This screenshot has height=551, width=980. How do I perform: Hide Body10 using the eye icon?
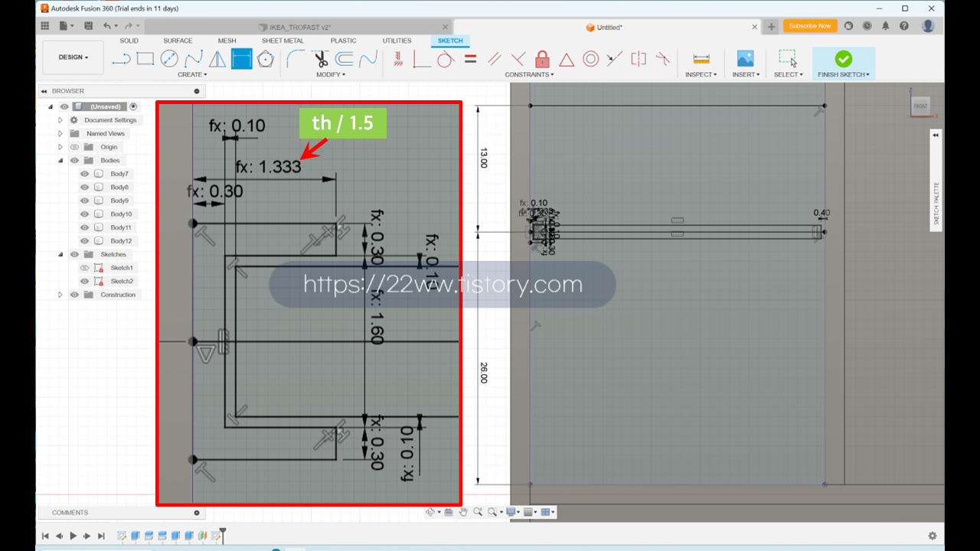pos(85,214)
